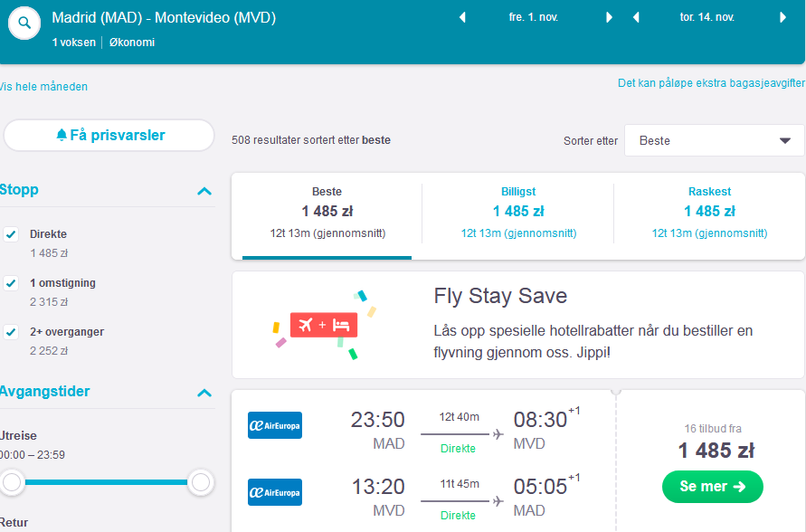Screen dimensions: 806x532
Task: Collapse the Stopp filter section
Action: pyautogui.click(x=204, y=191)
